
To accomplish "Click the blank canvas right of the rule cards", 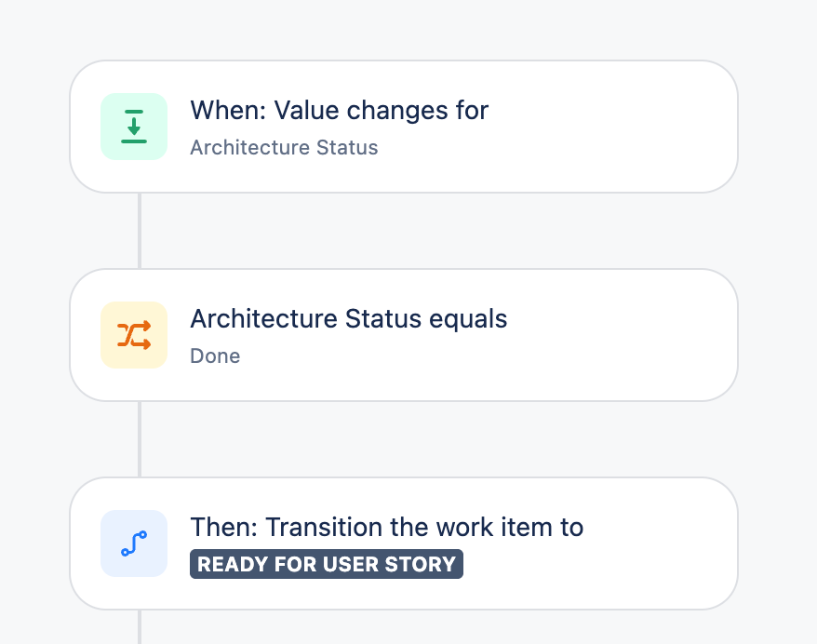I will (779, 333).
